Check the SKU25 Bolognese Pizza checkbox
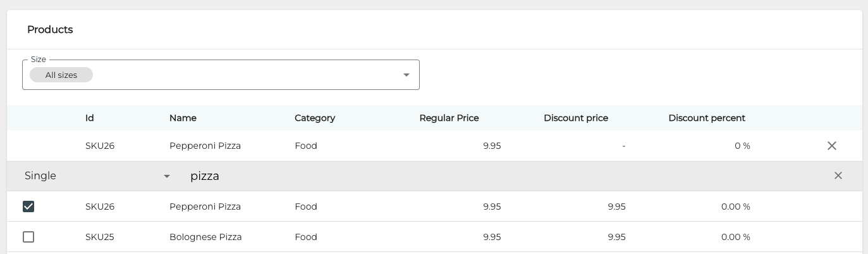Image resolution: width=868 pixels, height=254 pixels. [28, 237]
